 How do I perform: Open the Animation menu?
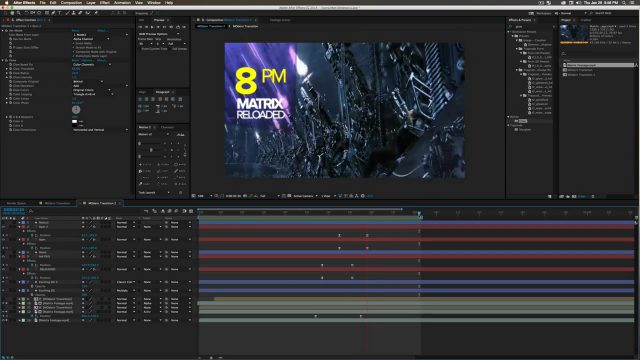[122, 2]
